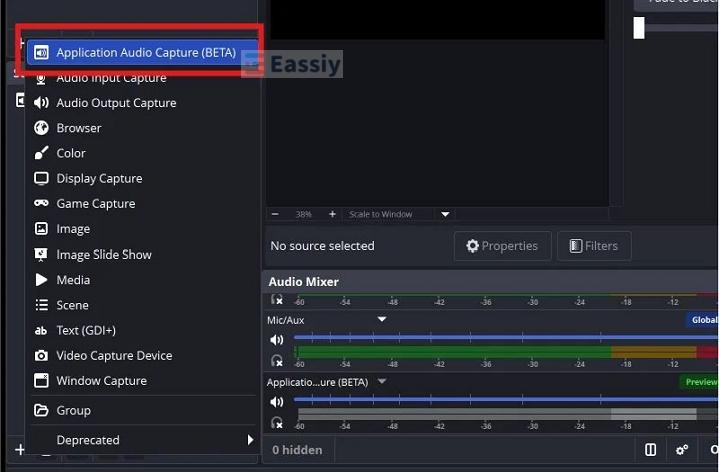Click the Group folder icon
This screenshot has height=472, width=719.
tap(41, 410)
